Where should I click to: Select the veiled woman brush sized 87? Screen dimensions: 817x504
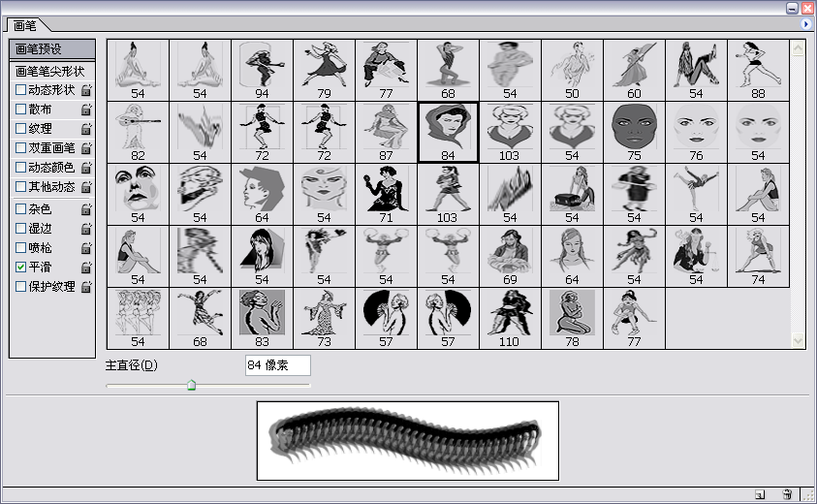(386, 133)
